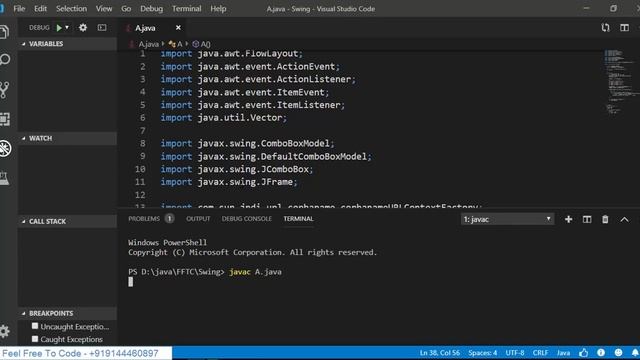Screen dimensions: 640x360
Task: Collapse the BREAKPOINTS section
Action: (x=67, y=313)
